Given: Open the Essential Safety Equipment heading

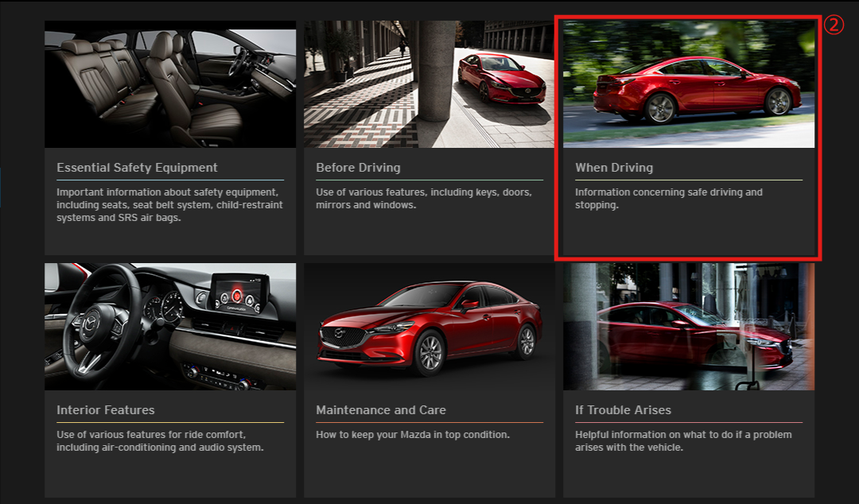Looking at the screenshot, I should click(137, 168).
